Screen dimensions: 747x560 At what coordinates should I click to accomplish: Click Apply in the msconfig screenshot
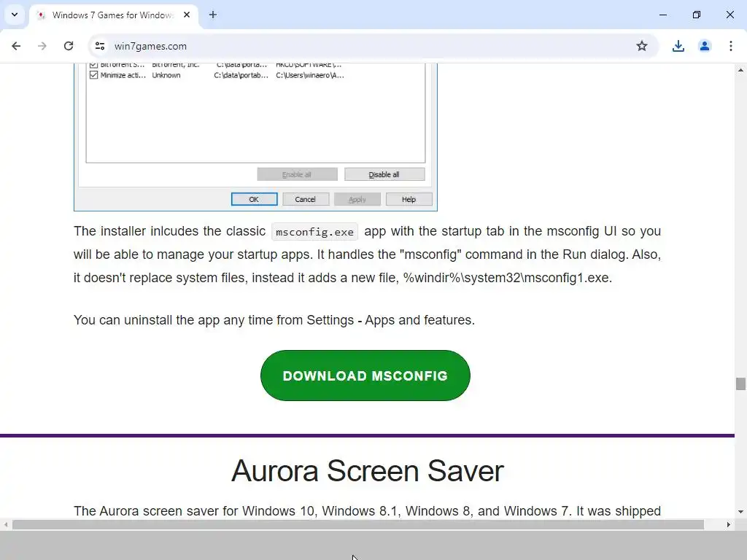[357, 199]
